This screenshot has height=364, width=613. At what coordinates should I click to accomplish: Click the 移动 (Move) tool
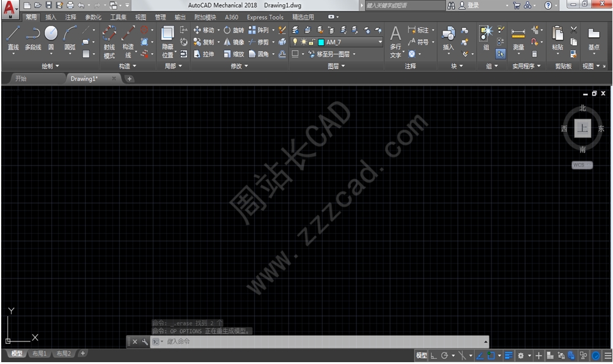coord(204,30)
